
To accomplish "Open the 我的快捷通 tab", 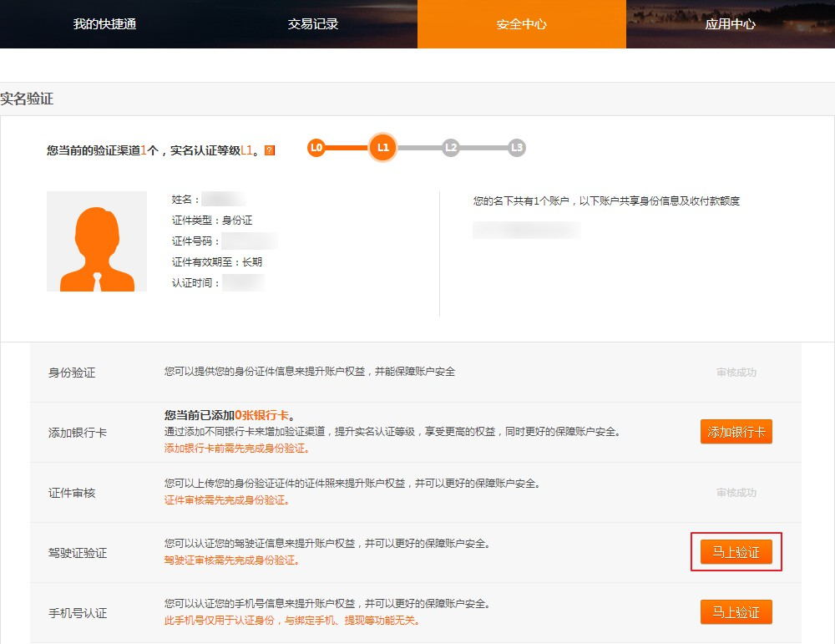I will click(x=104, y=24).
